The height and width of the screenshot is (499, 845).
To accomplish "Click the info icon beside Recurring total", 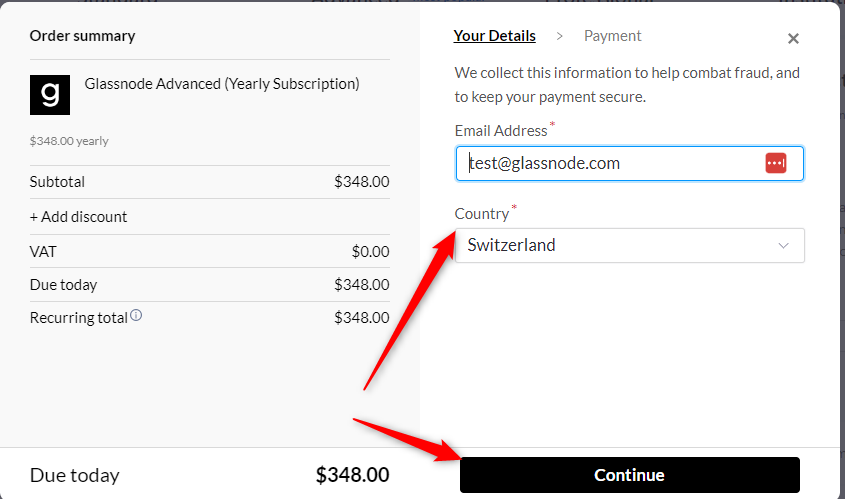I will 136,316.
